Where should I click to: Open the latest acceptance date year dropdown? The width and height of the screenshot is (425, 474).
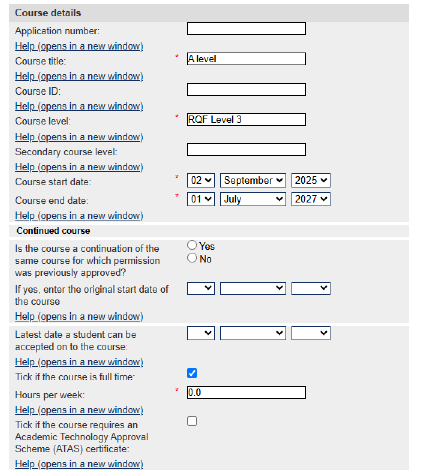311,333
